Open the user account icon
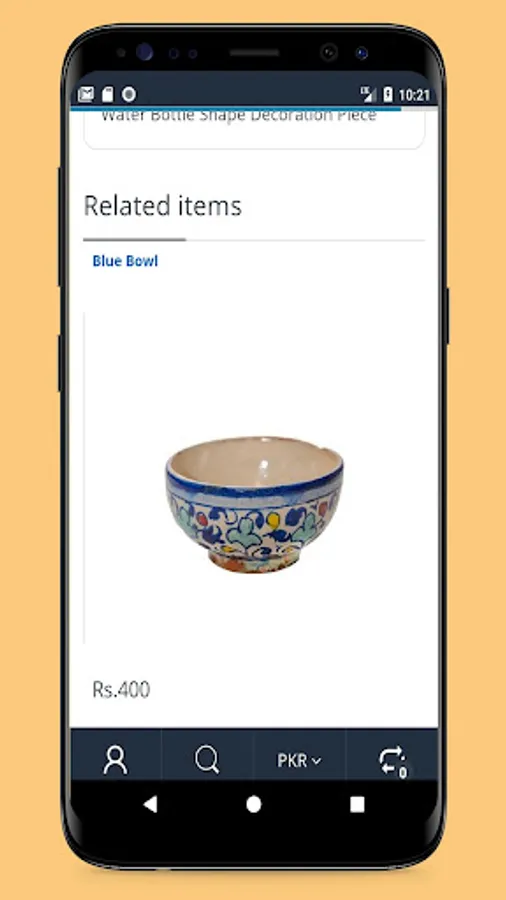Image resolution: width=506 pixels, height=900 pixels. pos(115,760)
